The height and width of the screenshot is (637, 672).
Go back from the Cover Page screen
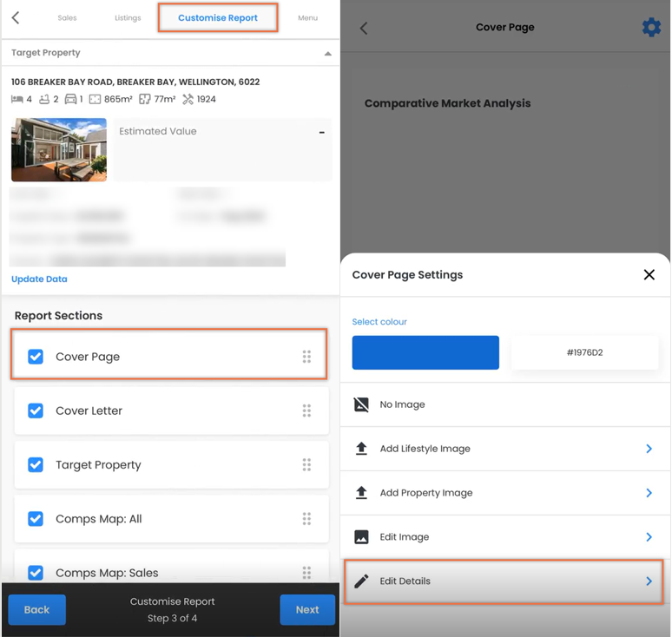click(364, 29)
